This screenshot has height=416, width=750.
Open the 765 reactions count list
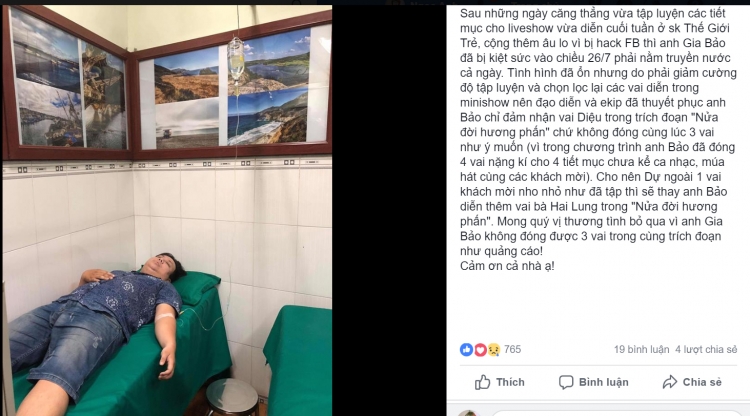512,350
